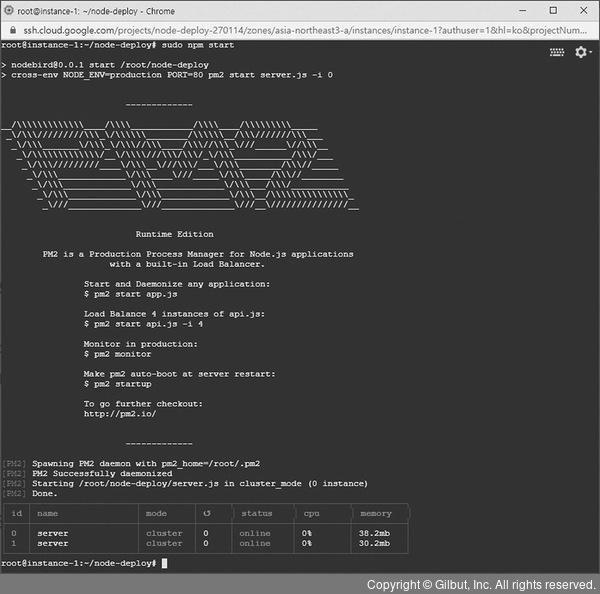This screenshot has width=600, height=594.
Task: Click 'Start and Daemonize any application:' text
Action: tap(177, 284)
